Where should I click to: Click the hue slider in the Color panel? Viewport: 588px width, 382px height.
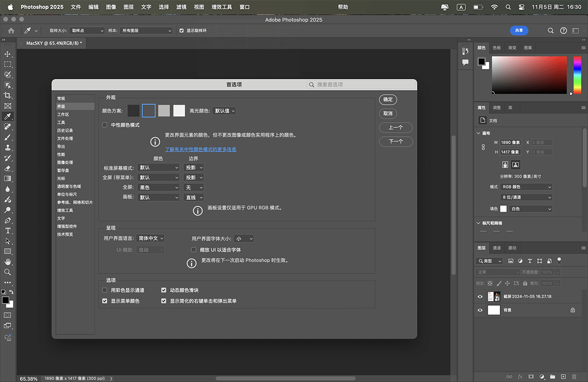(x=577, y=75)
